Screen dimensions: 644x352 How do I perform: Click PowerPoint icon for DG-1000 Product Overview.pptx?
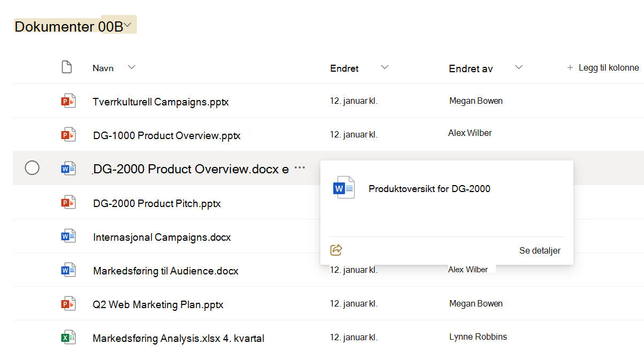click(x=68, y=135)
